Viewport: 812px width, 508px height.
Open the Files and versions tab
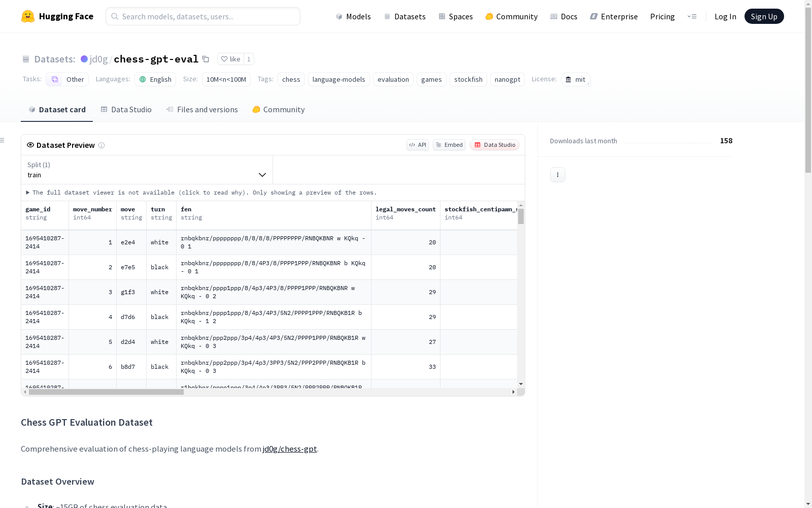click(202, 110)
